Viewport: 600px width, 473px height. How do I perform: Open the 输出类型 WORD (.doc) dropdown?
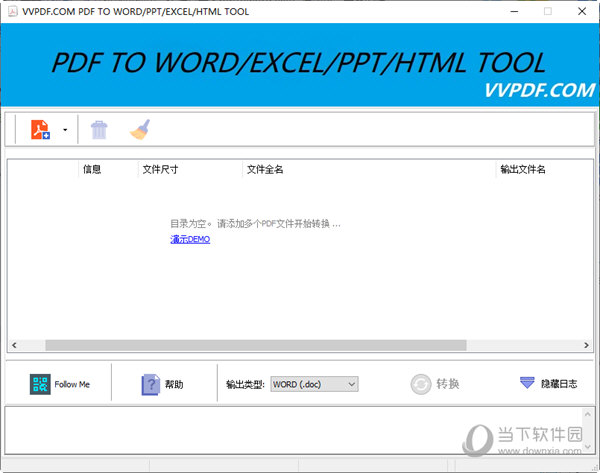(x=314, y=384)
